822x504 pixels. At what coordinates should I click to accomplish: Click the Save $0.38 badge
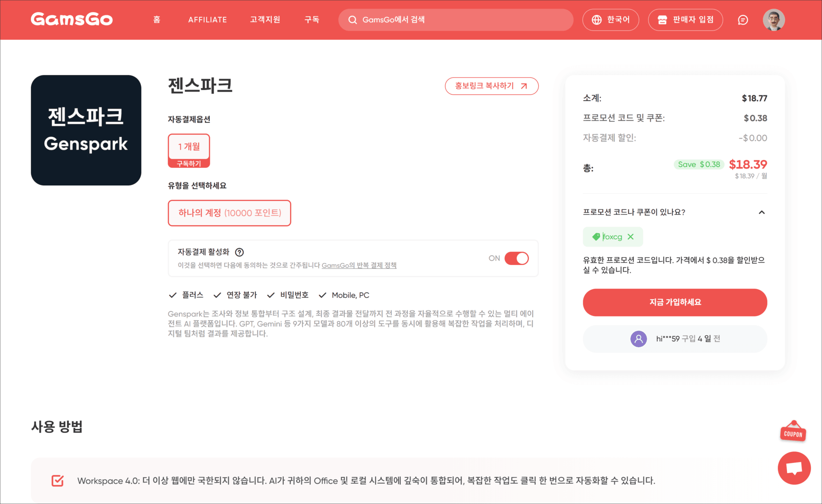tap(699, 164)
